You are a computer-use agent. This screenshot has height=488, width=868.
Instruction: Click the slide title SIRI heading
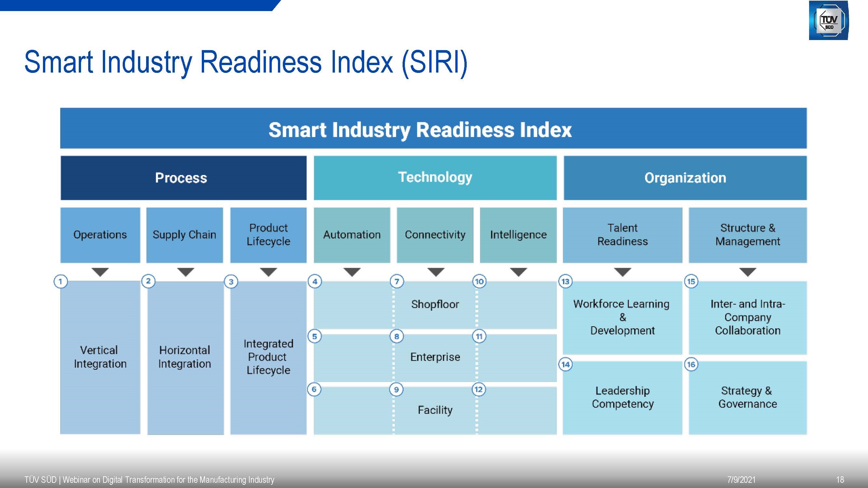tap(246, 63)
